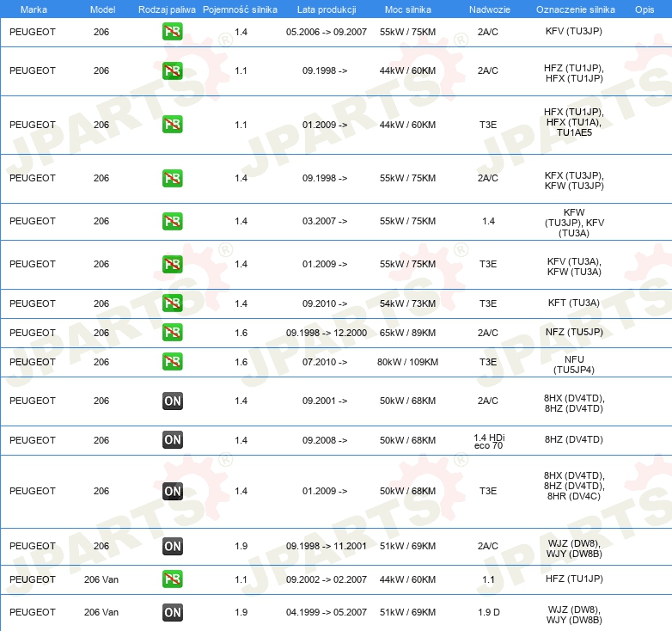The image size is (672, 631).
Task: Click petrol fuel icon for 54kW / 73KM row
Action: (x=172, y=303)
